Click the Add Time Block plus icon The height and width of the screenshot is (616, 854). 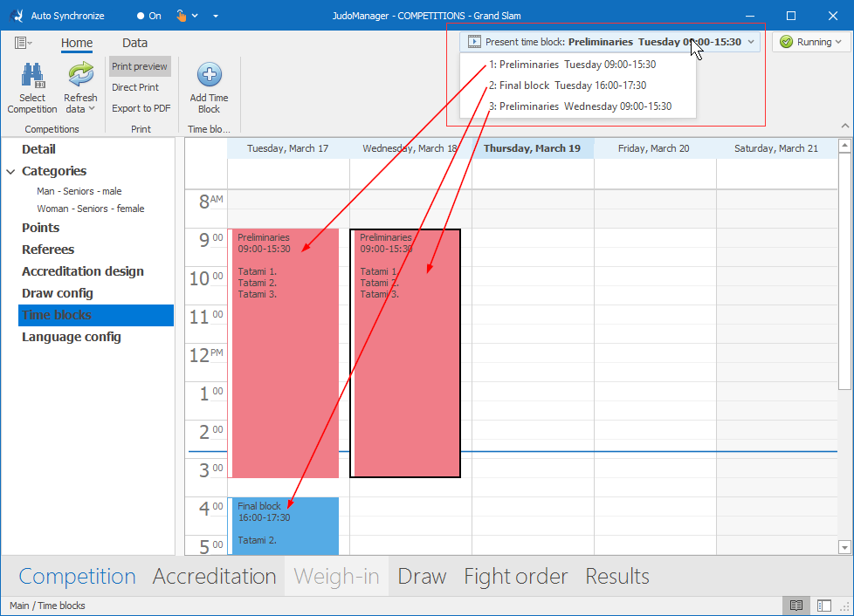210,74
